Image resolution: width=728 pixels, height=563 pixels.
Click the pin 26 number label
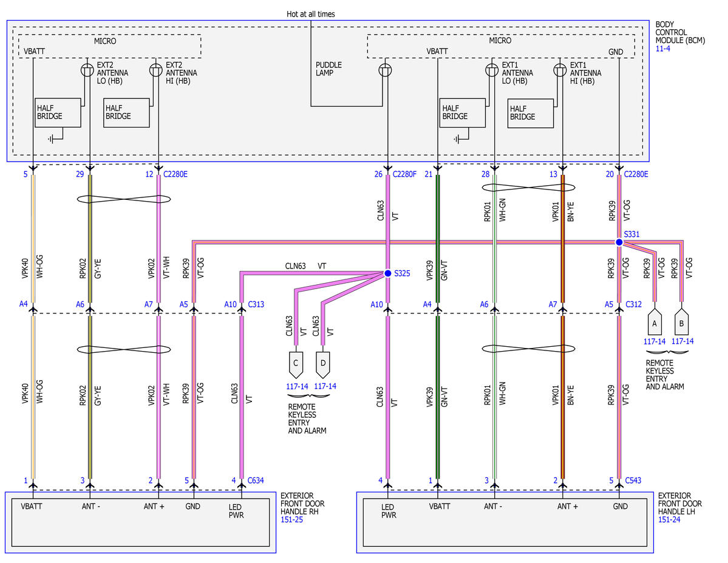(x=378, y=174)
